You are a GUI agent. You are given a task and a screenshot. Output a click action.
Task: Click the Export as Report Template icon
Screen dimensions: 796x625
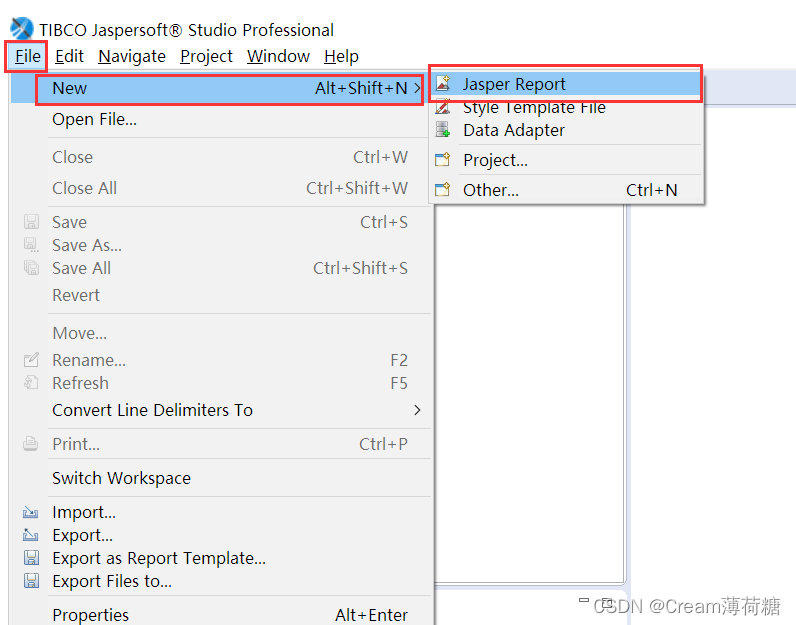click(x=31, y=558)
